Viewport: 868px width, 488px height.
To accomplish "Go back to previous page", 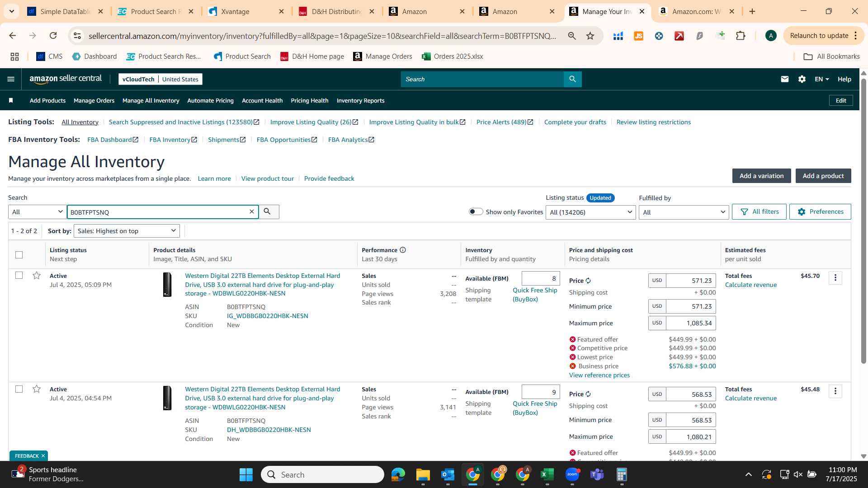I will tap(13, 36).
